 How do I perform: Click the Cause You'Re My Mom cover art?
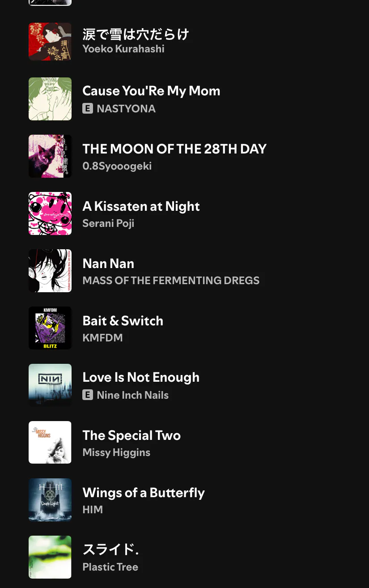point(50,99)
